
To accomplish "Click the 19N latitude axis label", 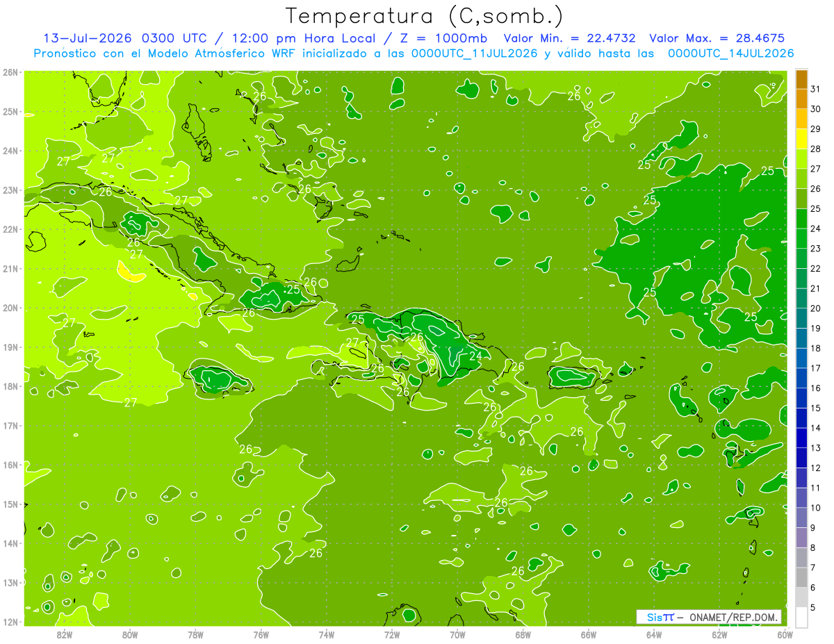I will click(x=10, y=347).
